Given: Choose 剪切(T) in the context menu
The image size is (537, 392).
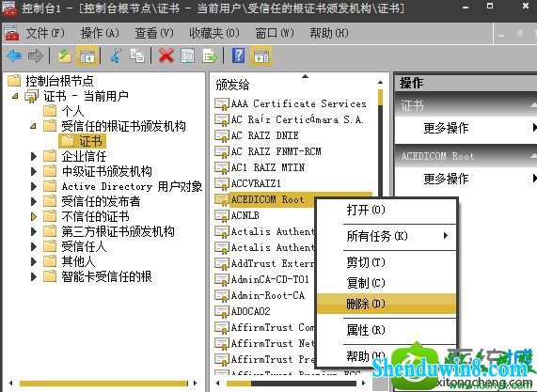Looking at the screenshot, I should (x=387, y=262).
